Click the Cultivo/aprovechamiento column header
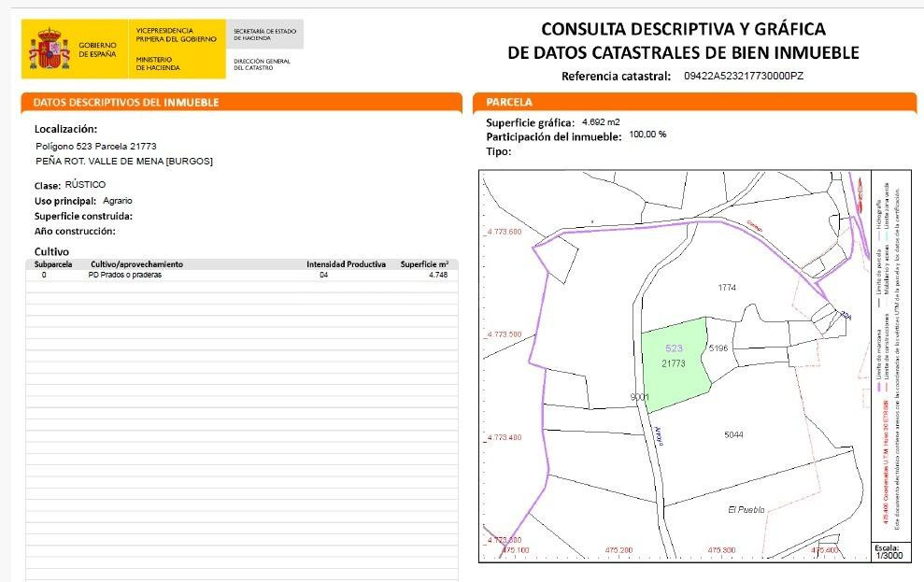The height and width of the screenshot is (582, 924). coord(136,264)
